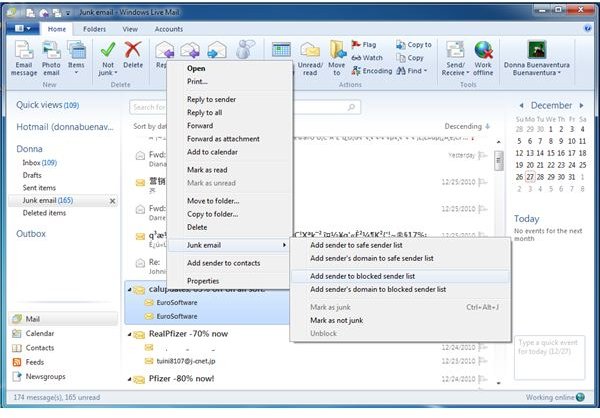Collapse the RealPfizer -70% now conversation
The width and height of the screenshot is (600, 418).
(x=129, y=335)
